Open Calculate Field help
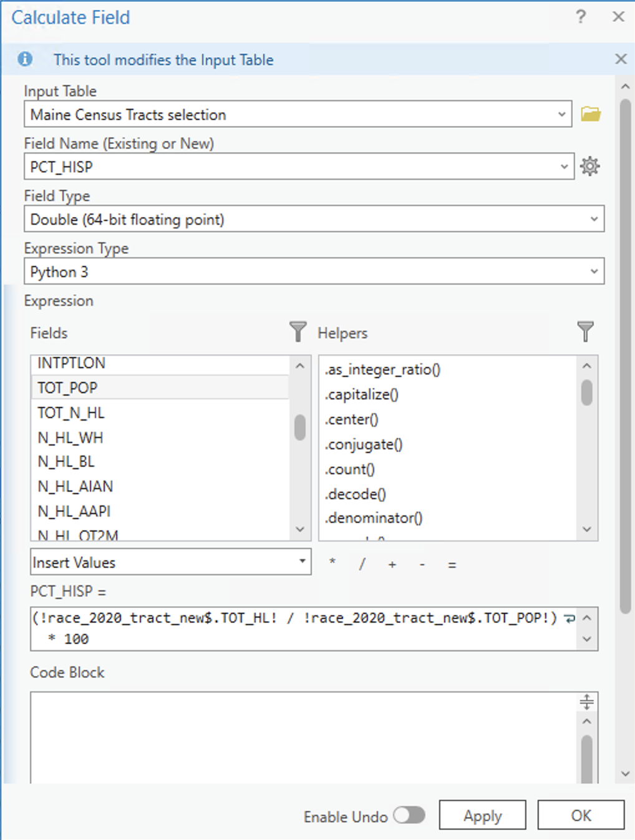Viewport: 635px width, 840px height. pyautogui.click(x=581, y=17)
